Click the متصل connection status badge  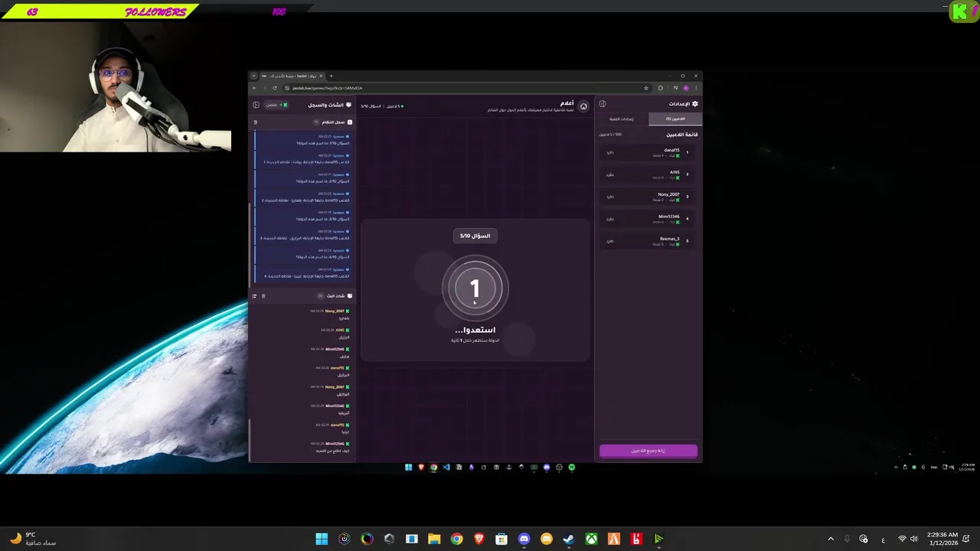(x=276, y=105)
